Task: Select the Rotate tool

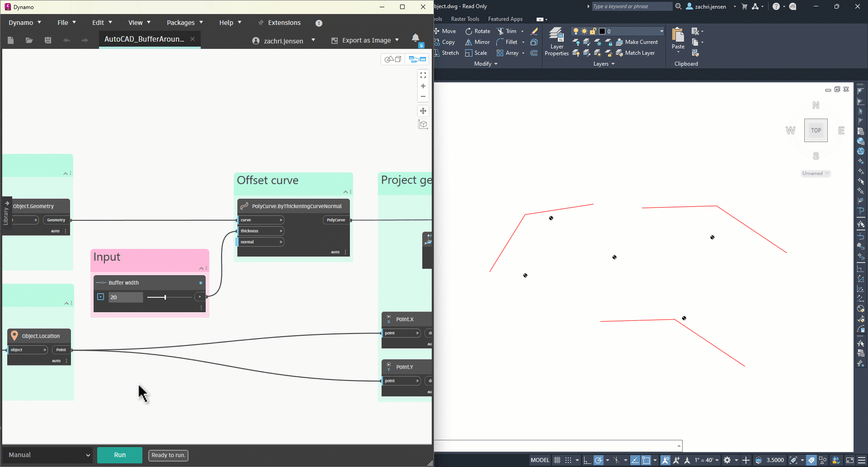Action: pyautogui.click(x=478, y=31)
